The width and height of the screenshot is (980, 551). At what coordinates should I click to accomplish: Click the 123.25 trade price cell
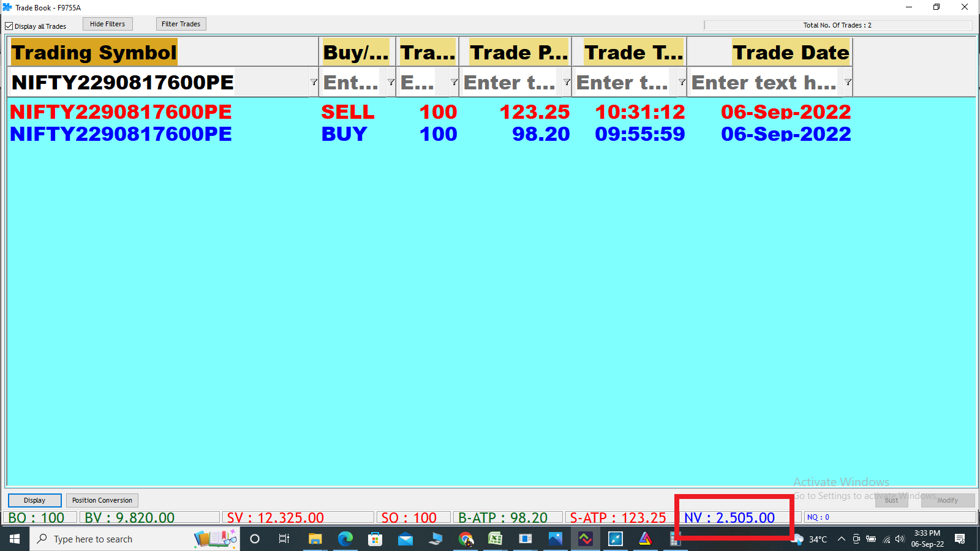point(534,112)
